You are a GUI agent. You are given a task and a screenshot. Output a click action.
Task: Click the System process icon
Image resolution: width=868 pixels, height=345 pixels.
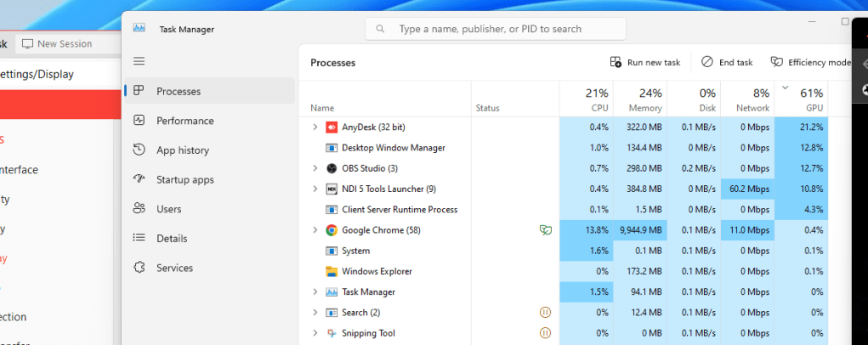[332, 251]
